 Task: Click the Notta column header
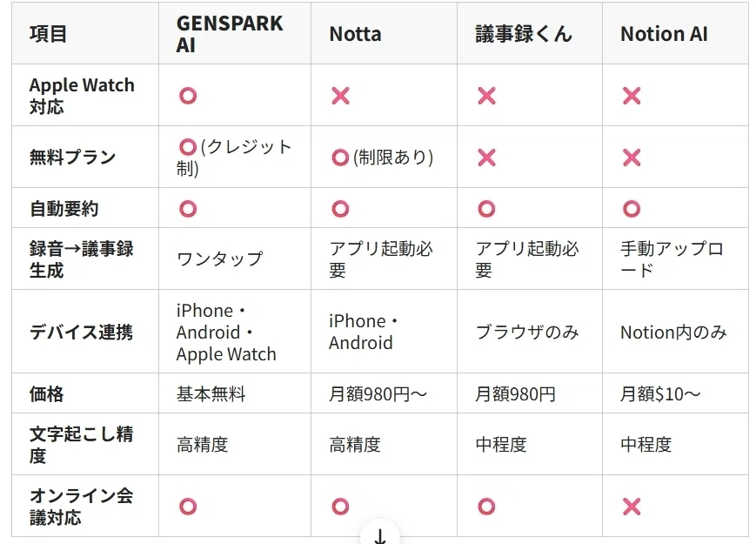click(355, 34)
